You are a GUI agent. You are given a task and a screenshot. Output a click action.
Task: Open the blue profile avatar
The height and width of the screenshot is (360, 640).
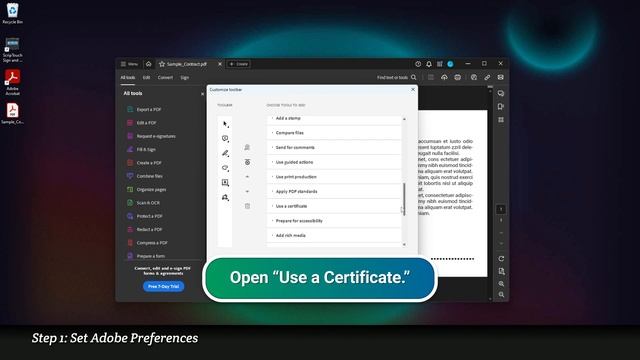click(x=450, y=64)
